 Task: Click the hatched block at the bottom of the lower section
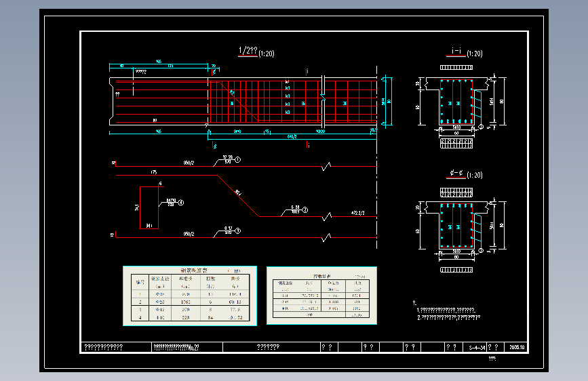point(456,270)
